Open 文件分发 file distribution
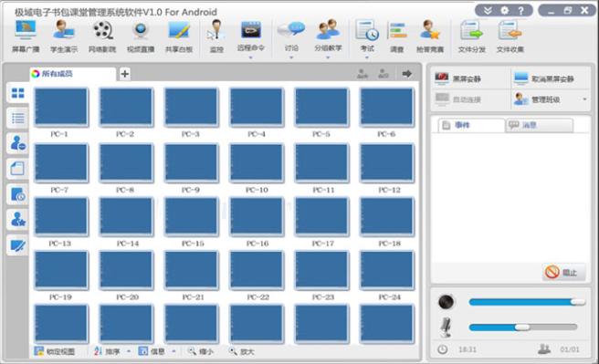 [472, 36]
